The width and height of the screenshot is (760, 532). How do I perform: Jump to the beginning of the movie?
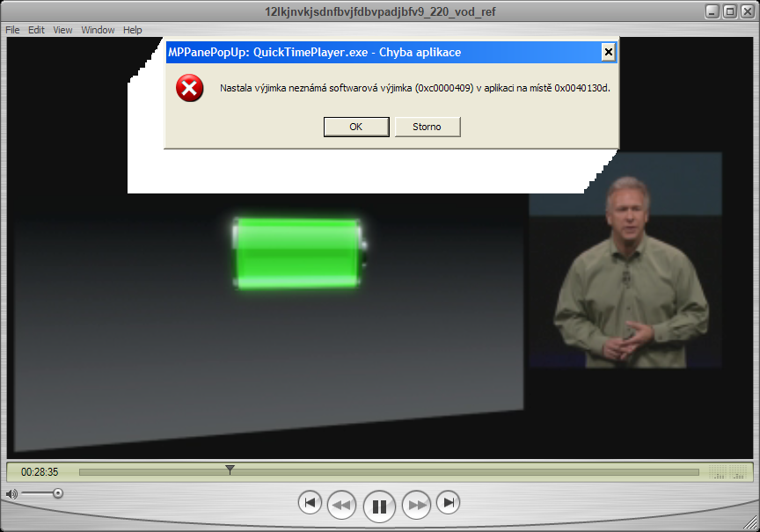310,502
